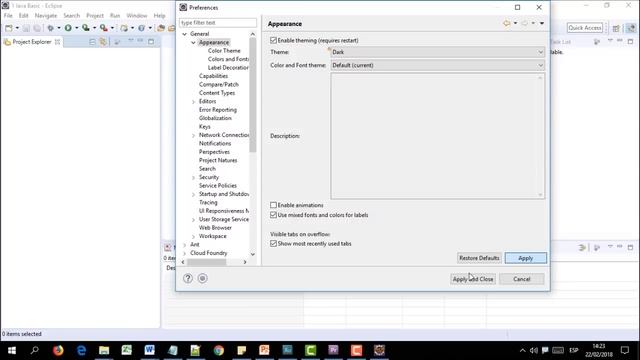Viewport: 640px width, 360px height.
Task: Expand the Editors tree node
Action: tap(193, 102)
